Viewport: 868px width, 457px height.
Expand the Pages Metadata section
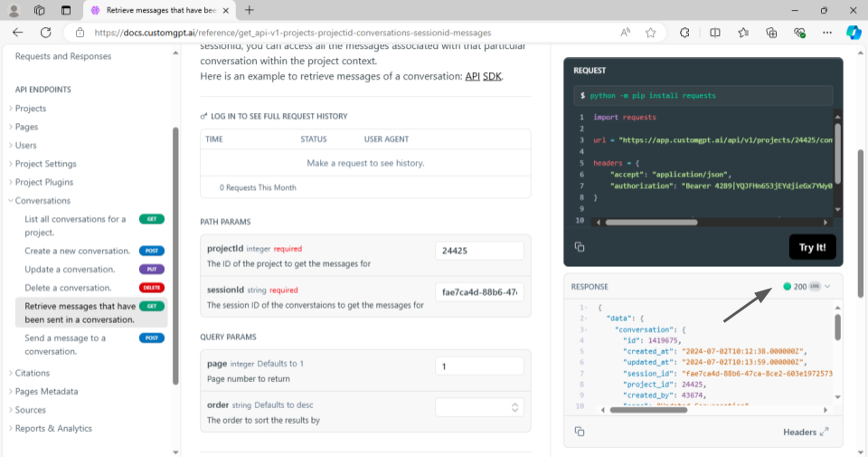(46, 391)
